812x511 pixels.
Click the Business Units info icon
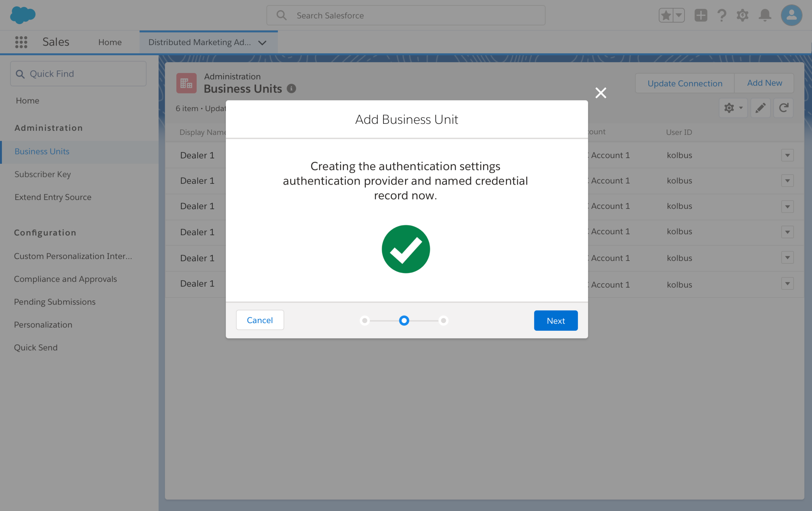click(291, 88)
